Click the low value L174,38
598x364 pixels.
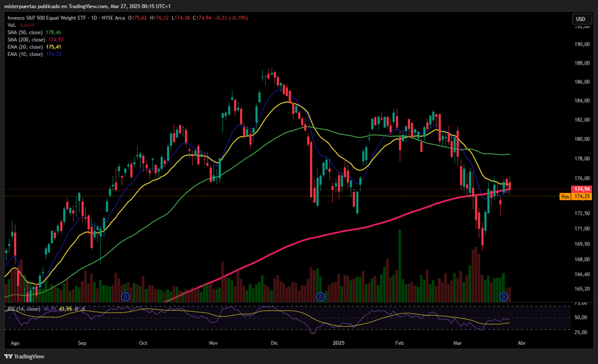(x=181, y=18)
